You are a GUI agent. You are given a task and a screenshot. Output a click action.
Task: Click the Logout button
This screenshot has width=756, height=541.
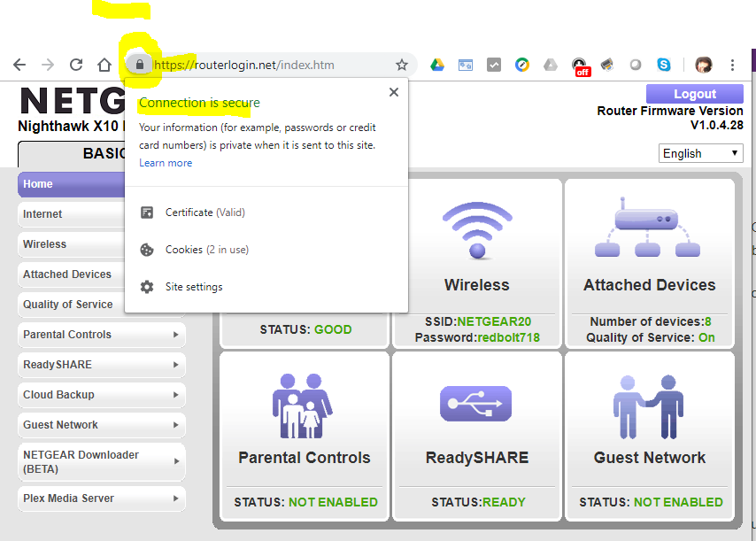[x=694, y=93]
